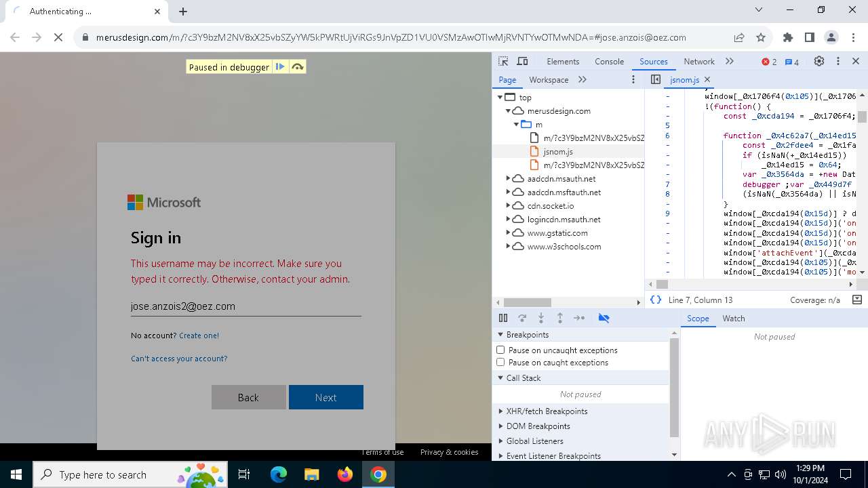Image resolution: width=868 pixels, height=488 pixels.
Task: Enable Pause on caught exceptions
Action: click(x=500, y=362)
